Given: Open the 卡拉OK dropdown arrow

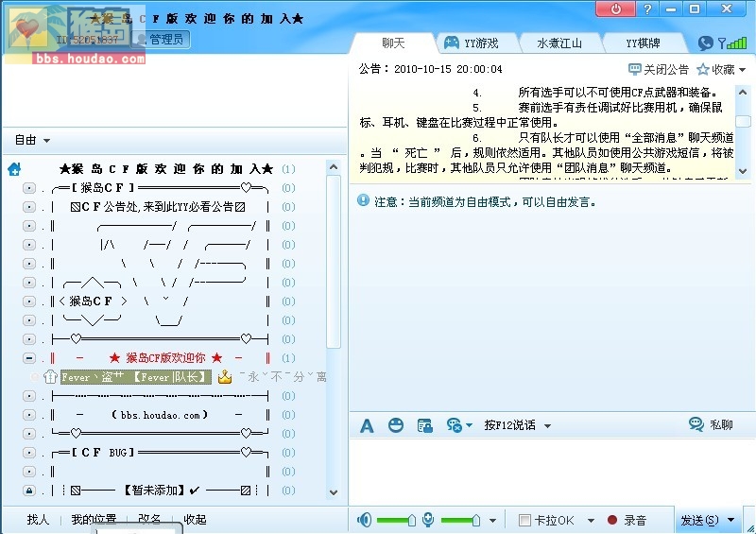Looking at the screenshot, I should click(591, 521).
